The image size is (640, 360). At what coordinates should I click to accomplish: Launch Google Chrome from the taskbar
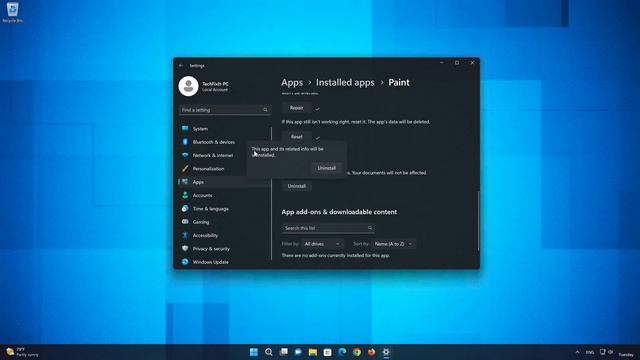357,352
